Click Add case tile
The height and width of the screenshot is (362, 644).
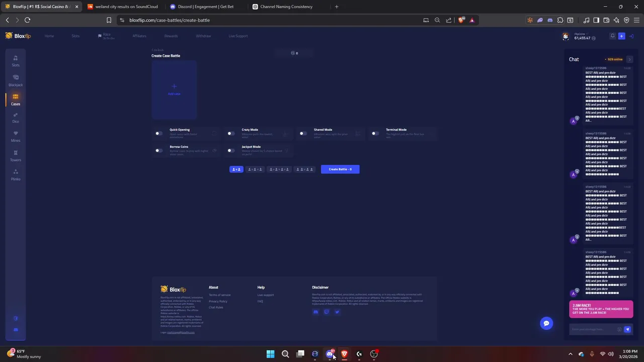[x=174, y=89]
